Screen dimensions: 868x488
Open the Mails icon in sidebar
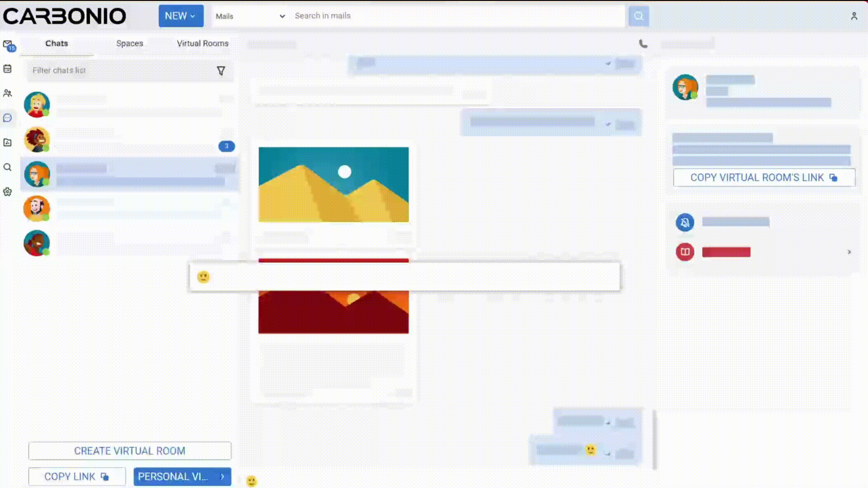tap(8, 44)
